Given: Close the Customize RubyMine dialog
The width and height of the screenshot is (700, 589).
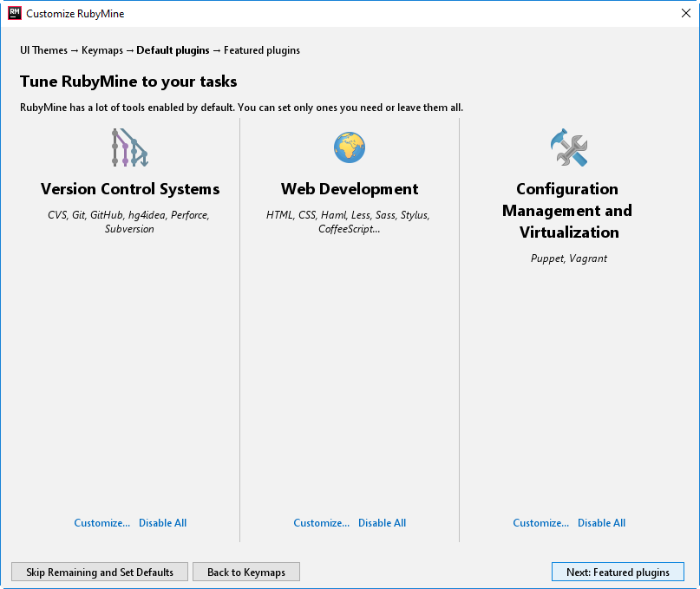Looking at the screenshot, I should coord(686,13).
